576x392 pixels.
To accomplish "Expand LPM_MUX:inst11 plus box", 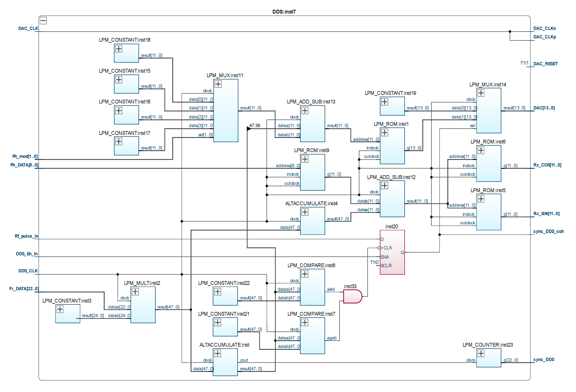I will coord(218,84).
